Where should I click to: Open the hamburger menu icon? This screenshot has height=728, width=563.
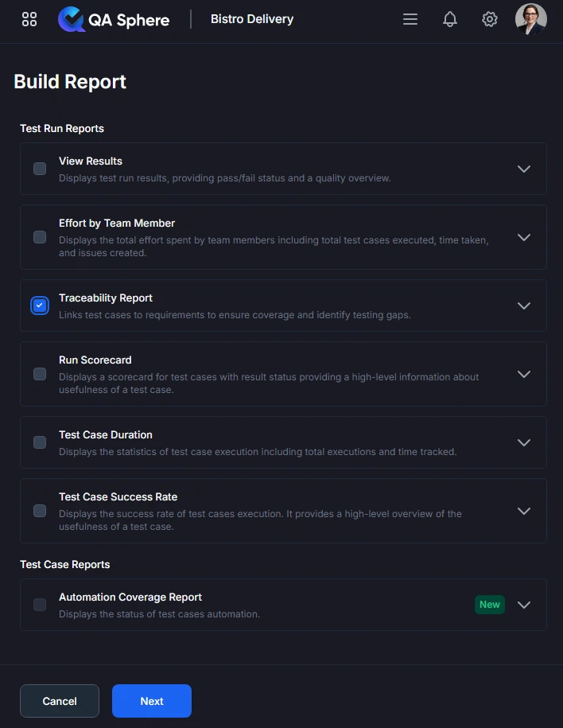pos(410,18)
